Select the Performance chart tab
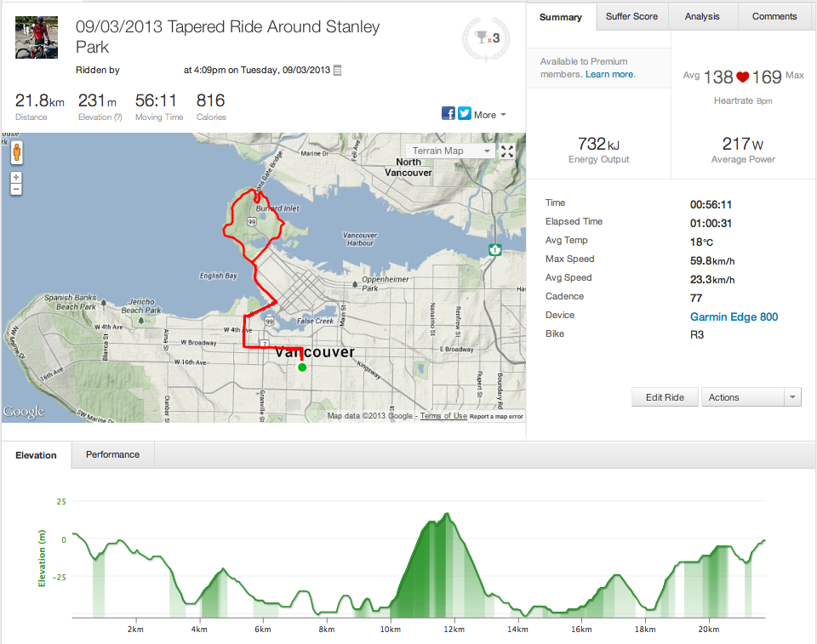 click(112, 454)
